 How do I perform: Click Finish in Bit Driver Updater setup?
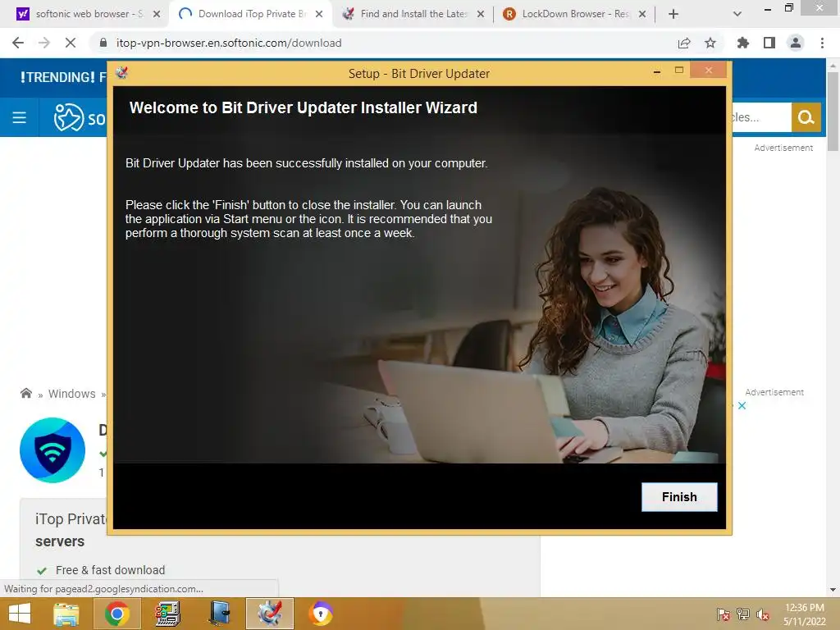click(x=679, y=496)
